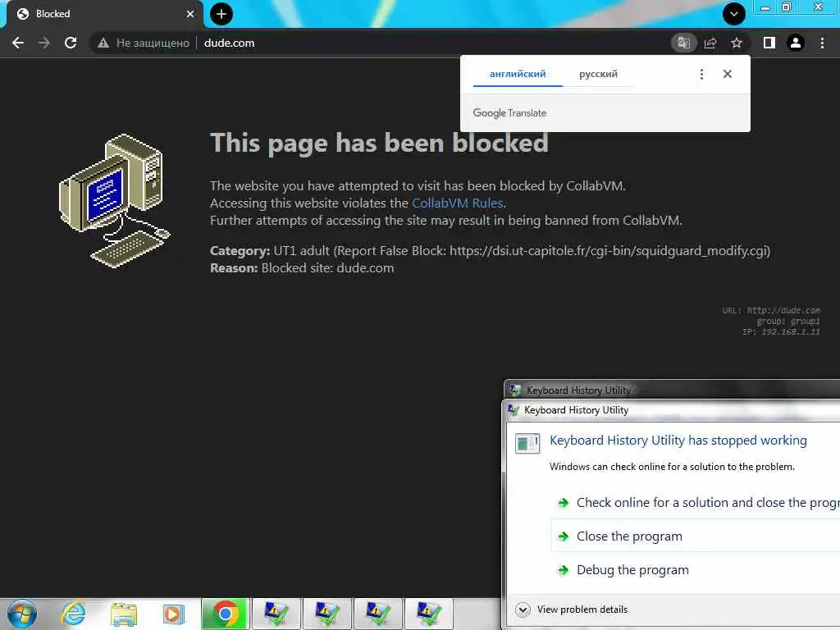Close the Google Translate popup
Image resolution: width=840 pixels, height=630 pixels.
[727, 74]
